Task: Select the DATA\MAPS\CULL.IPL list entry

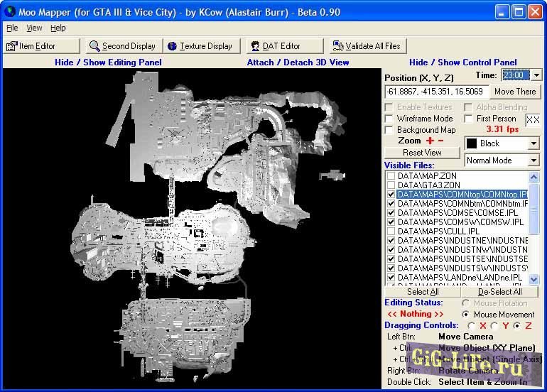Action: coord(438,232)
